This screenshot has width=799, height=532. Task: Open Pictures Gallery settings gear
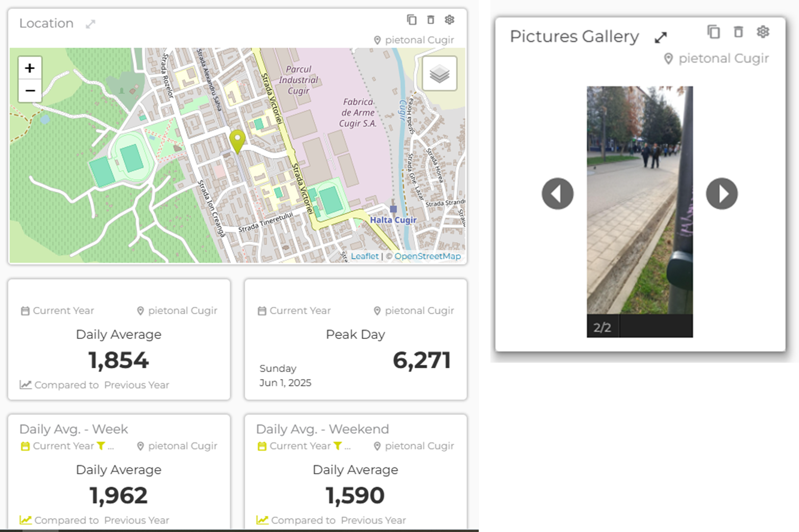click(x=763, y=32)
